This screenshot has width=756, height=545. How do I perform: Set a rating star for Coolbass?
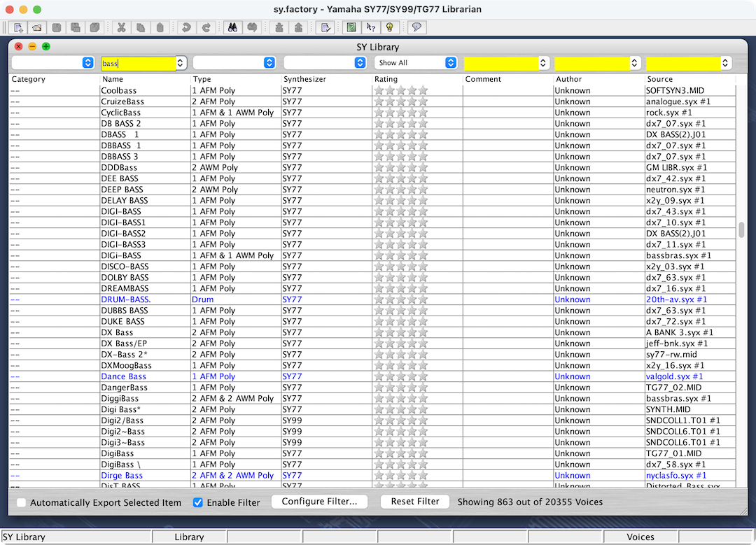click(378, 90)
